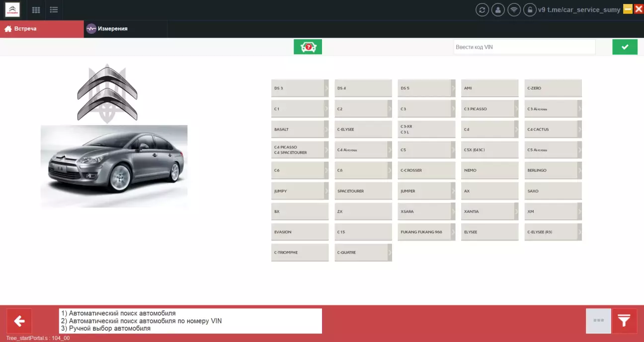This screenshot has width=644, height=342.
Task: Select the C-TRIOMPHE model
Action: point(300,253)
